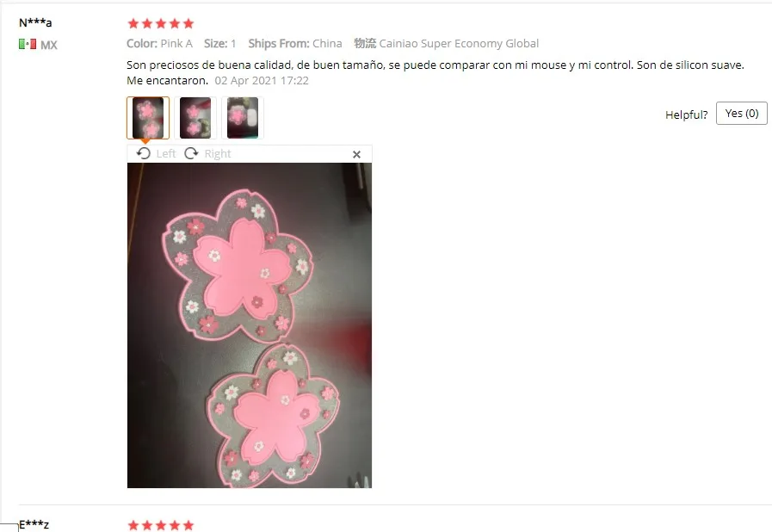
Task: Click the 'Color: Pink A' attribute
Action: (x=159, y=43)
